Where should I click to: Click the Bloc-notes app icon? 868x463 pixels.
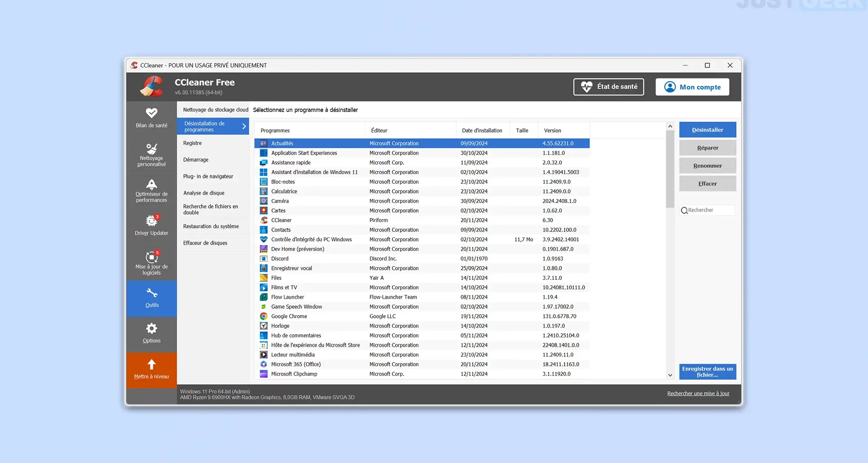264,182
